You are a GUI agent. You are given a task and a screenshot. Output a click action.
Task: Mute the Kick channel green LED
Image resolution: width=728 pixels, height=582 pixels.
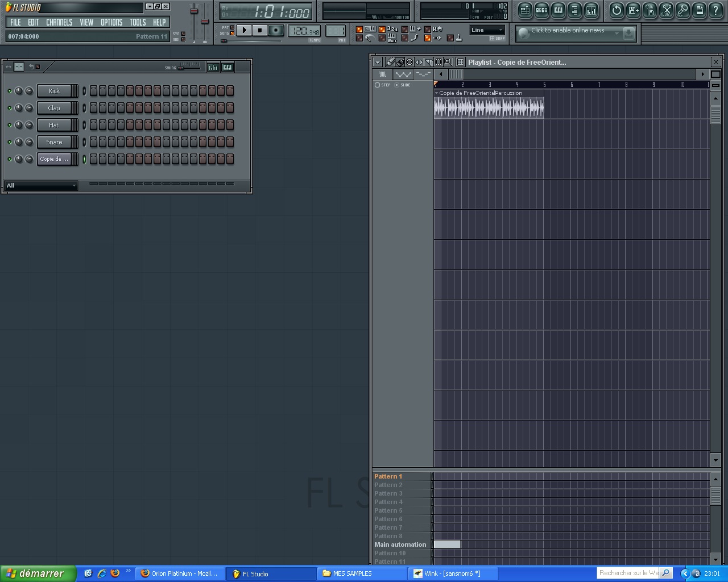tap(10, 91)
